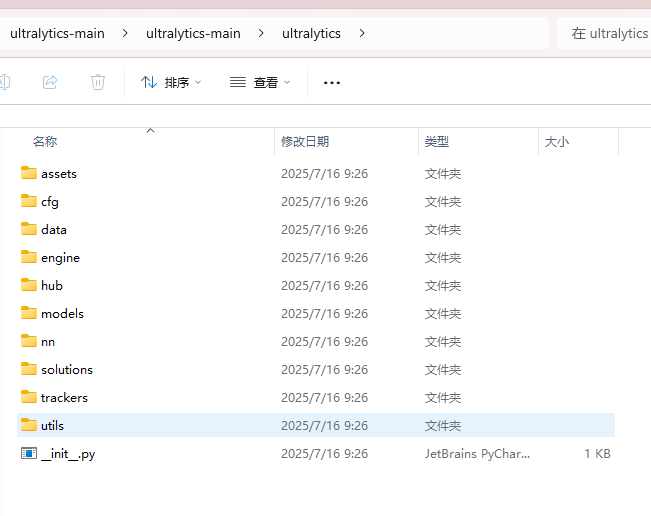651x516 pixels.
Task: Select the engine folder icon
Action: click(29, 257)
